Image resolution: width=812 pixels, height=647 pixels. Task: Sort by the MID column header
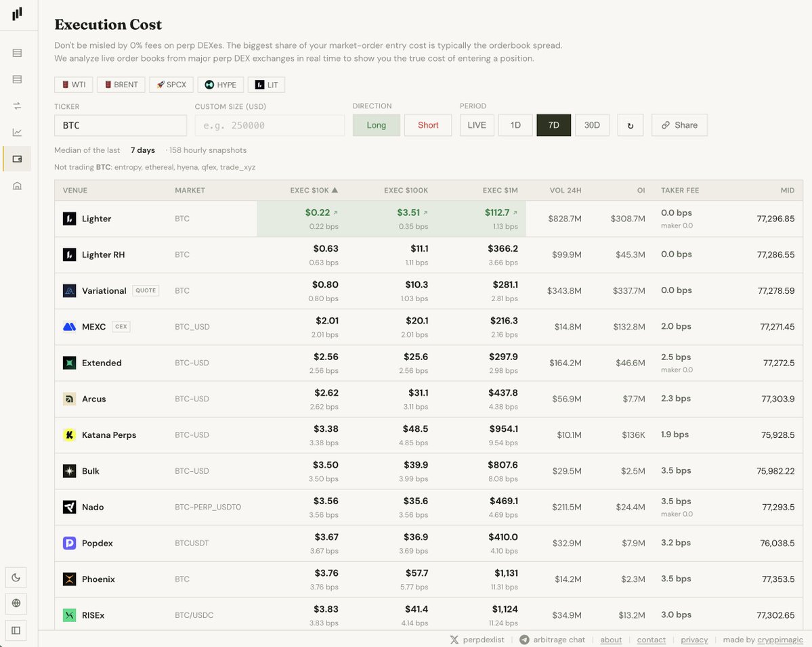(788, 190)
